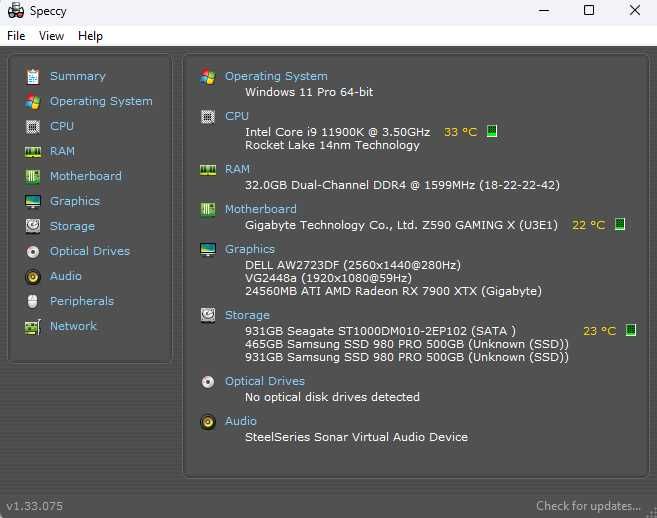Click the Audio heading link in summary
The width and height of the screenshot is (657, 518).
pyautogui.click(x=241, y=421)
